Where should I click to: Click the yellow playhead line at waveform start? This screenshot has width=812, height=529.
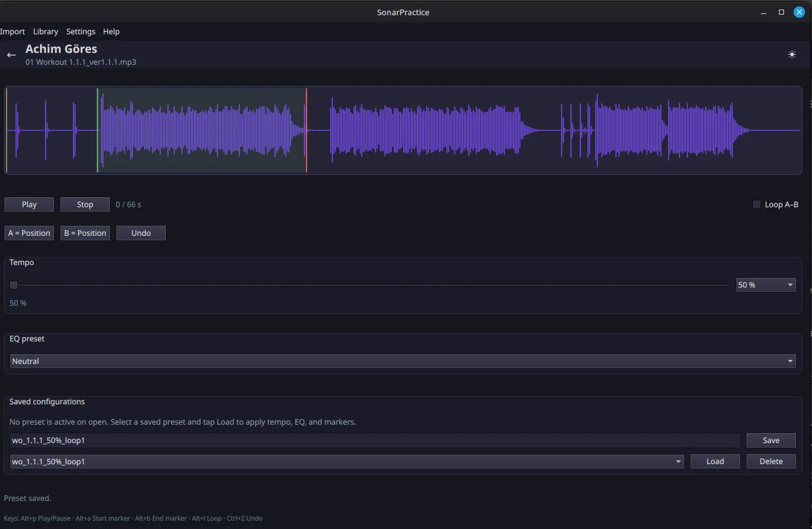[6, 130]
